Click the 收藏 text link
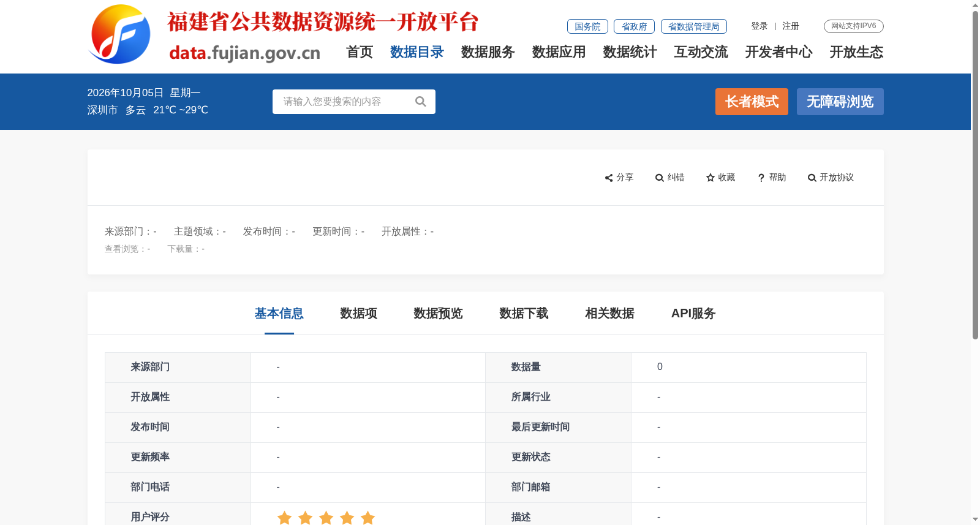Viewport: 980px width, 525px height. tap(727, 178)
